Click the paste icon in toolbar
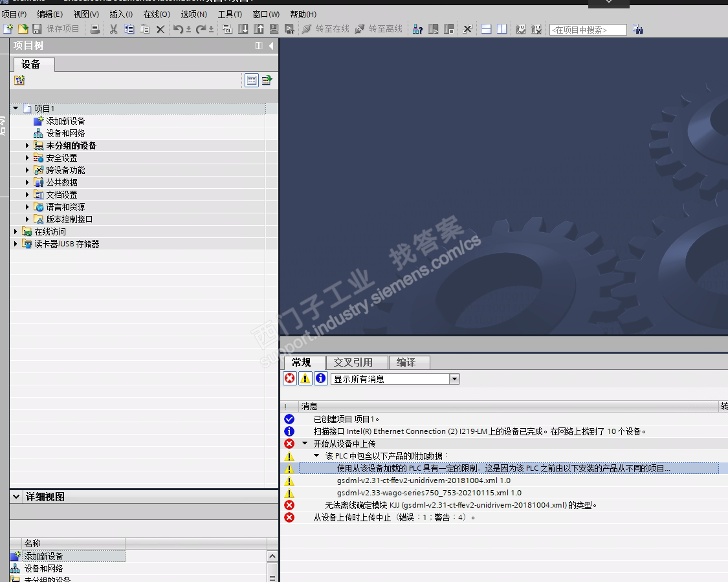This screenshot has width=728, height=582. point(145,29)
